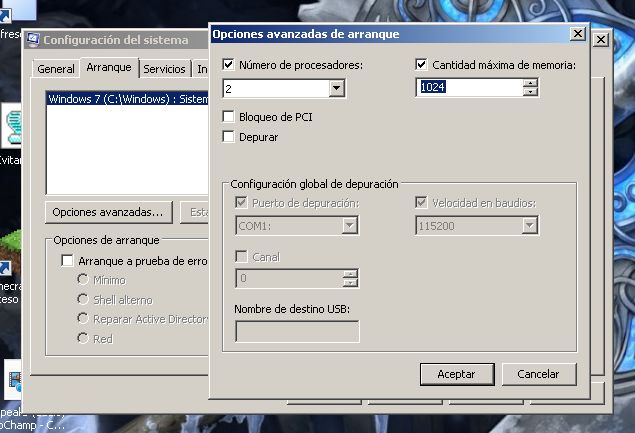Select Reparar Active Directory radio option

pos(83,318)
